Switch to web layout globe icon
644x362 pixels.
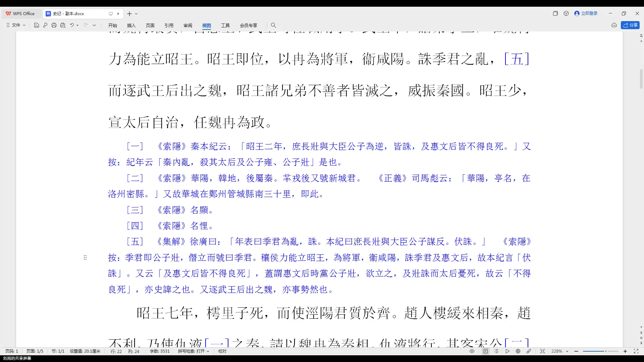pos(518,351)
